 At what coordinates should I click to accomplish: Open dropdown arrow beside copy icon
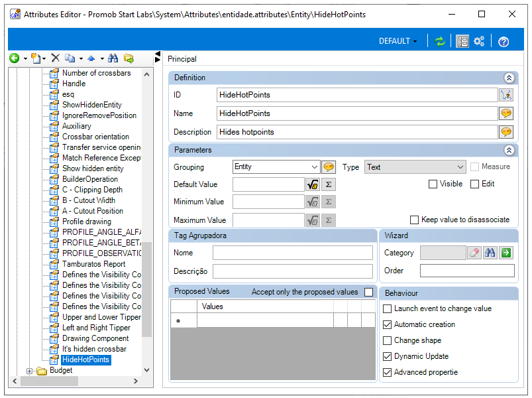point(81,59)
